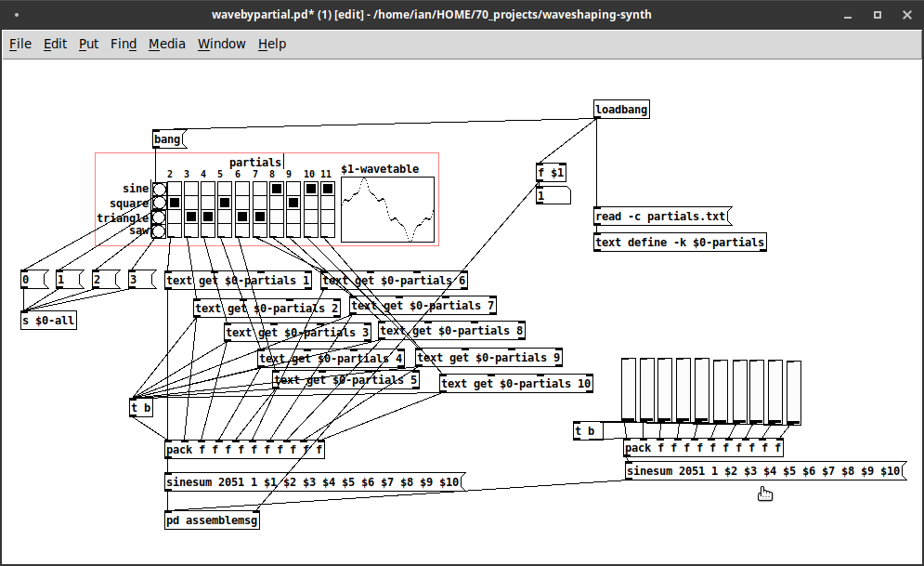This screenshot has width=924, height=566.
Task: Select the pd assemblemsg subpatch object
Action: click(x=212, y=520)
